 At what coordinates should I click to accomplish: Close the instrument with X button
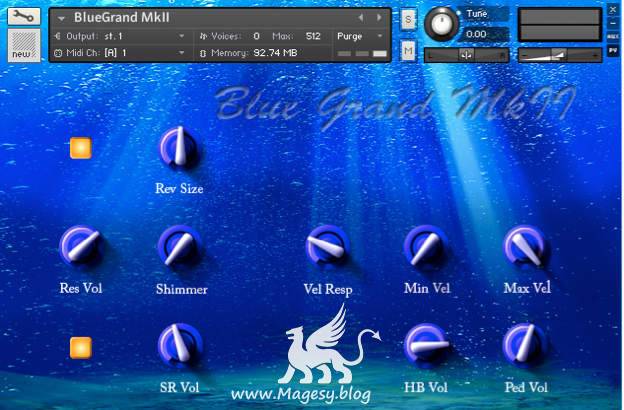click(x=613, y=10)
